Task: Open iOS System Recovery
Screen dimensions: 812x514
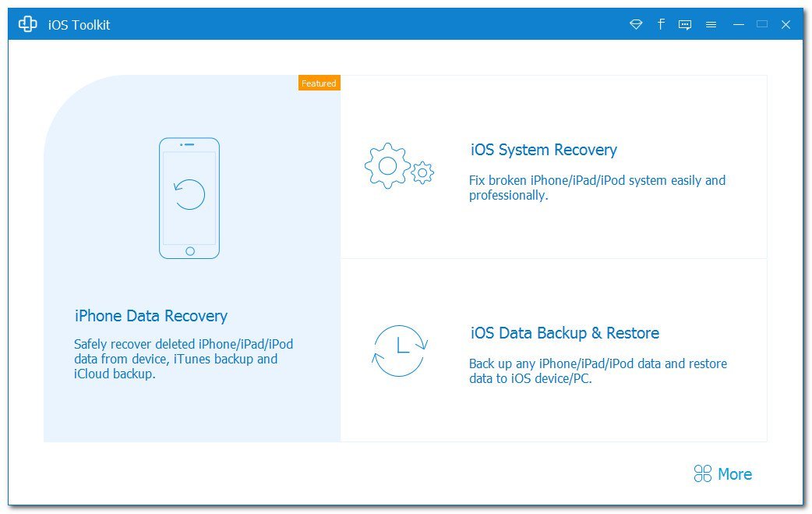Action: pos(544,150)
